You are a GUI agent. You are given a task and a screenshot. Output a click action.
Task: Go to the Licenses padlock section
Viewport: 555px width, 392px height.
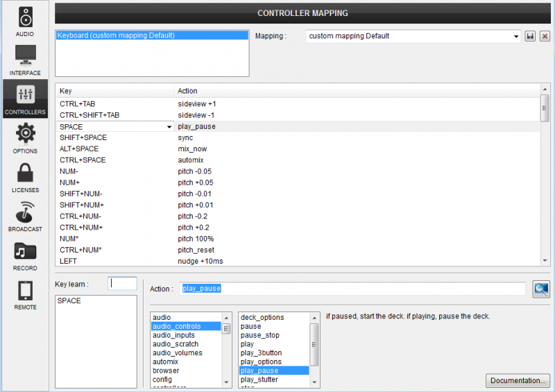coord(25,176)
